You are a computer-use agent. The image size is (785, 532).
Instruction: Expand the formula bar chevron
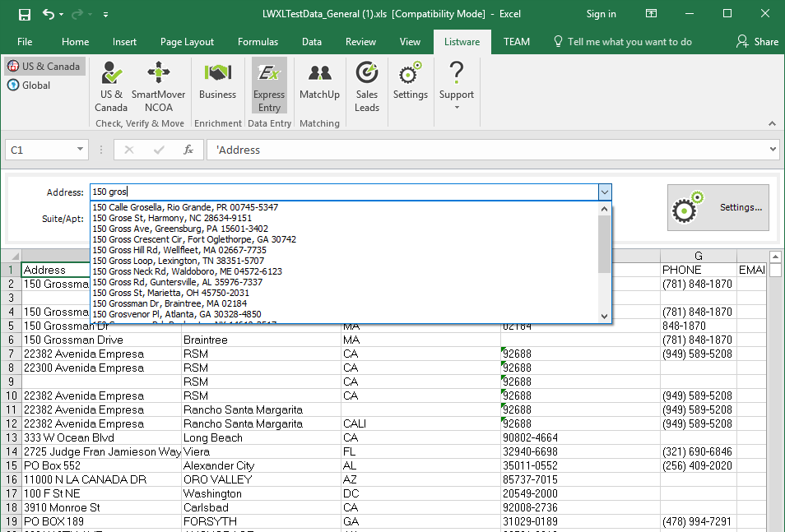coord(772,150)
